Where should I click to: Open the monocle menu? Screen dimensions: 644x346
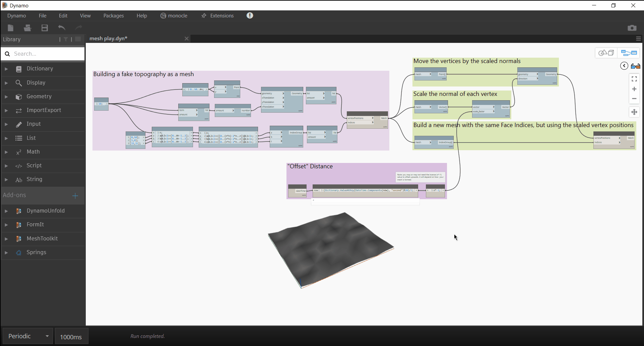(174, 16)
